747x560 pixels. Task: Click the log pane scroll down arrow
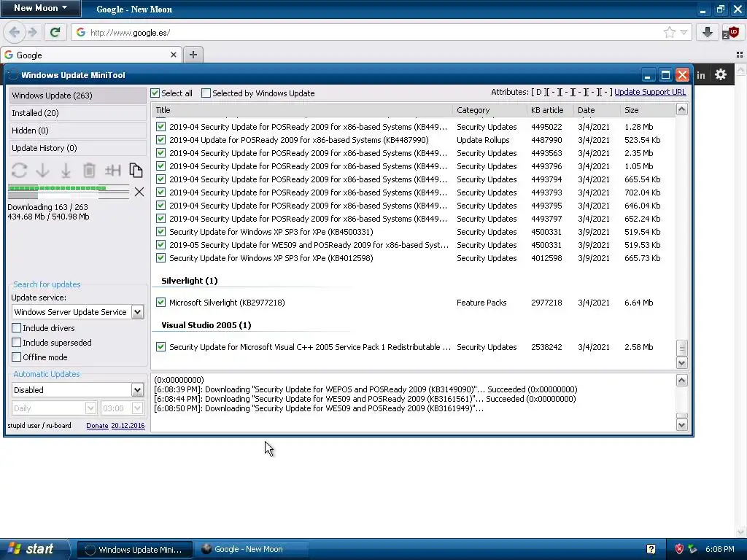point(682,425)
